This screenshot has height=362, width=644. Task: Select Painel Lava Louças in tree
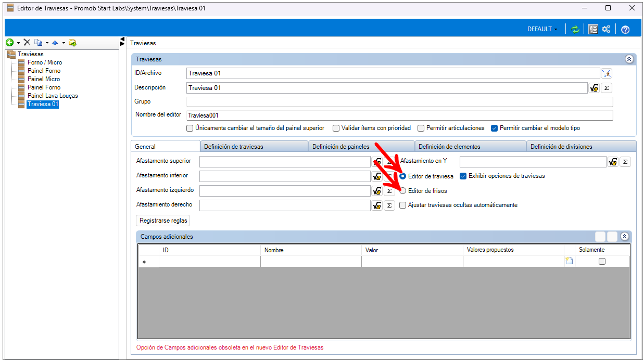pyautogui.click(x=53, y=96)
